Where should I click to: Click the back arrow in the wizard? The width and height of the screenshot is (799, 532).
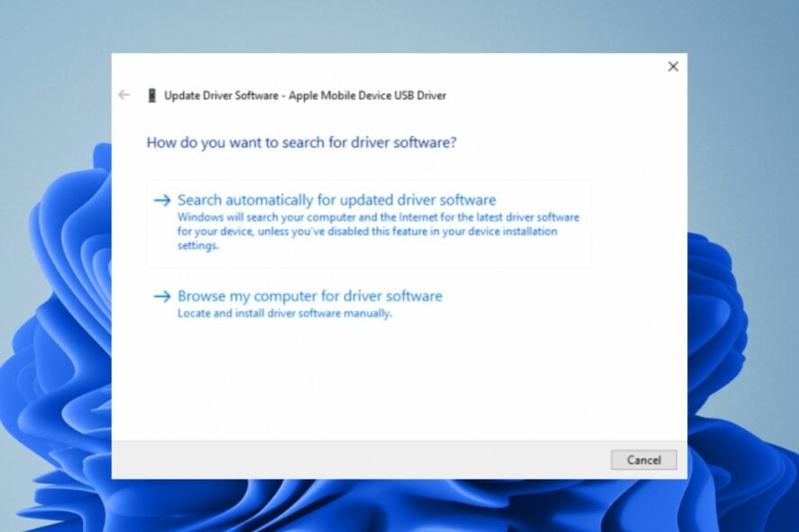click(x=124, y=95)
